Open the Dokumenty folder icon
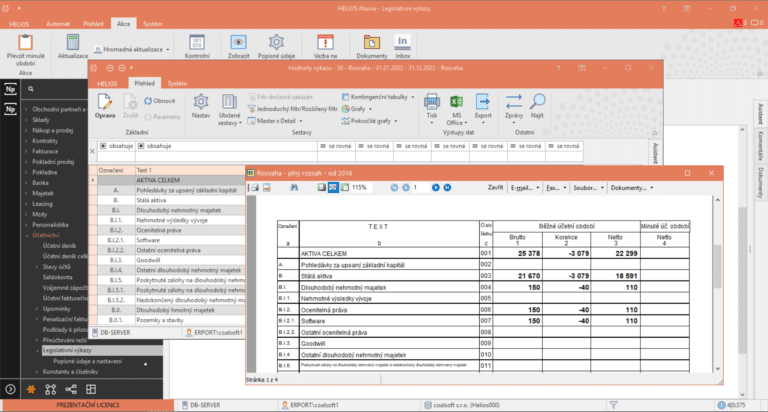Screen dimensions: 768x412 [x=371, y=42]
